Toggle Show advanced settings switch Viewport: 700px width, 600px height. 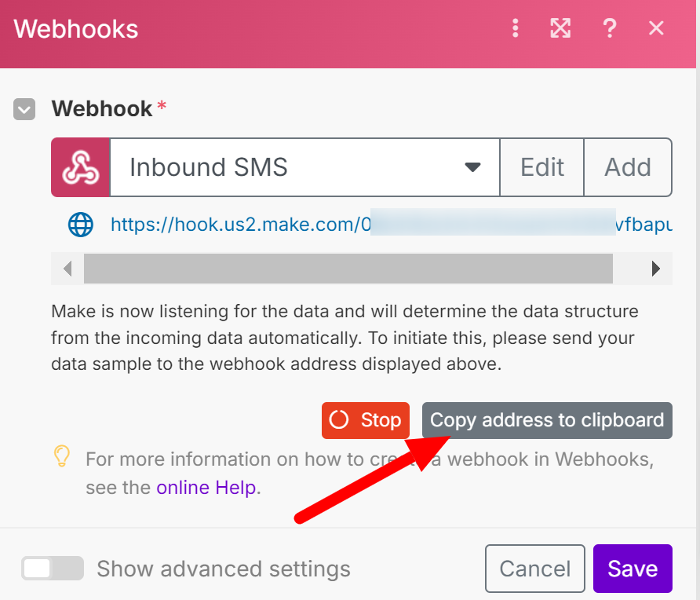pyautogui.click(x=52, y=569)
